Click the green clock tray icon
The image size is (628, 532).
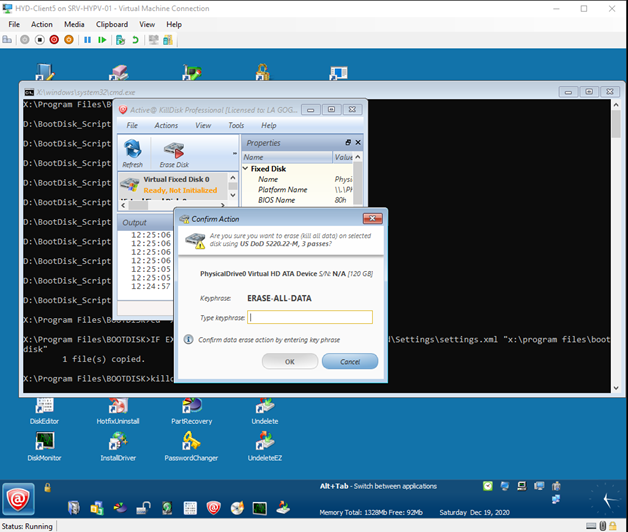click(488, 486)
